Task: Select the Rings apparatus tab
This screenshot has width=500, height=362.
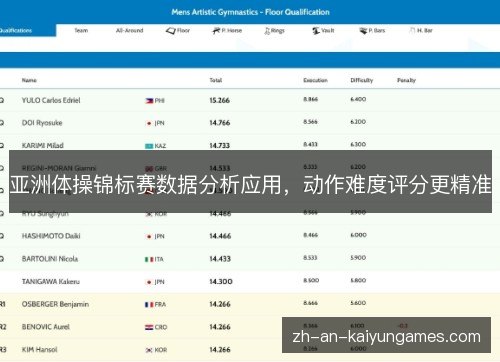Action: pos(274,31)
